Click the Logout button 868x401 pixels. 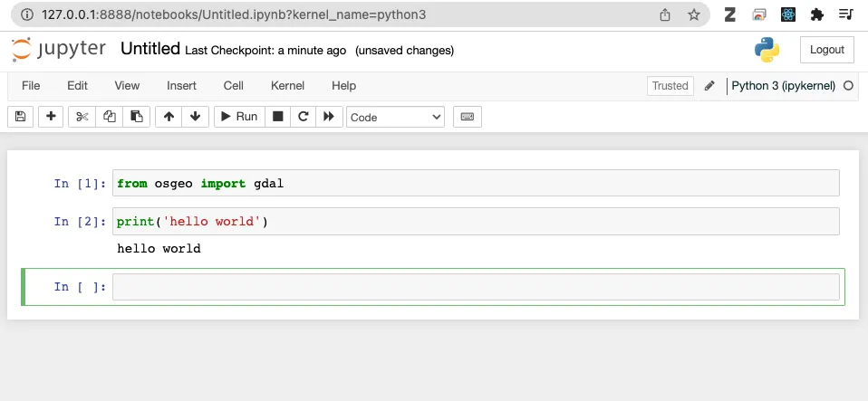[x=827, y=50]
